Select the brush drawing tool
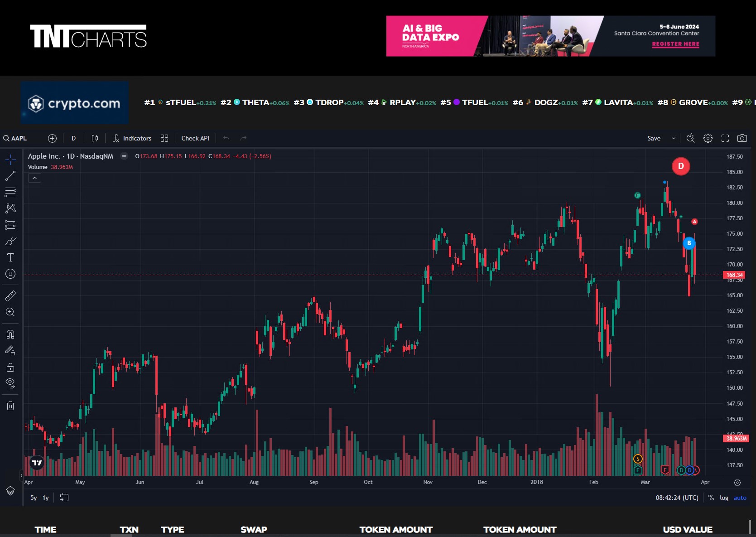The height and width of the screenshot is (537, 756). [10, 241]
